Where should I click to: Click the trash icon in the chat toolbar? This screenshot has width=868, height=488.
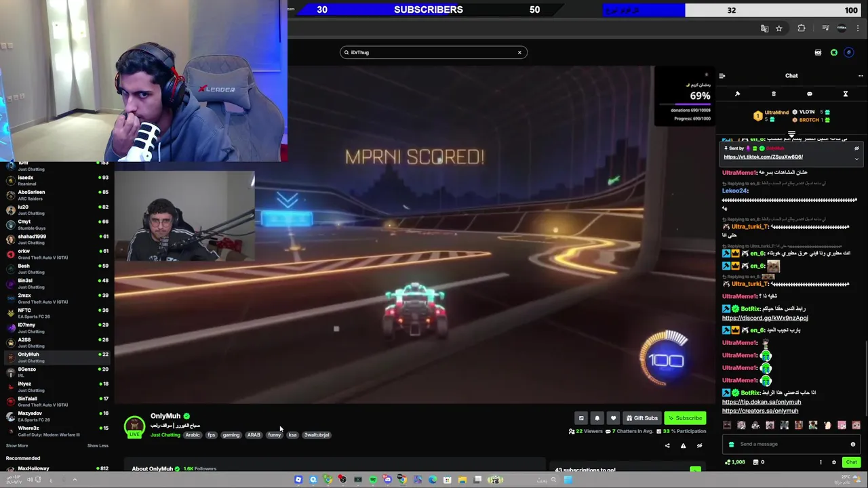pyautogui.click(x=774, y=94)
